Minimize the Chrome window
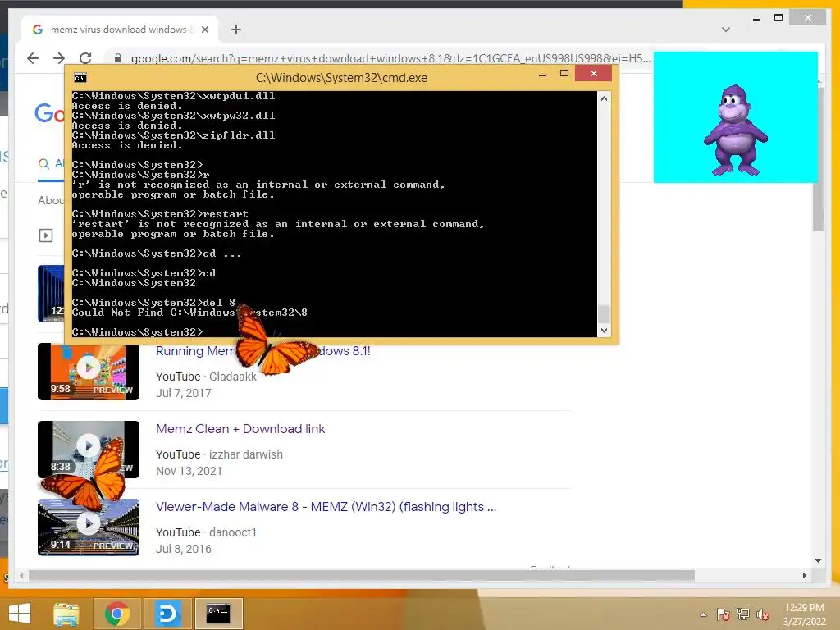This screenshot has width=840, height=630. tap(756, 18)
